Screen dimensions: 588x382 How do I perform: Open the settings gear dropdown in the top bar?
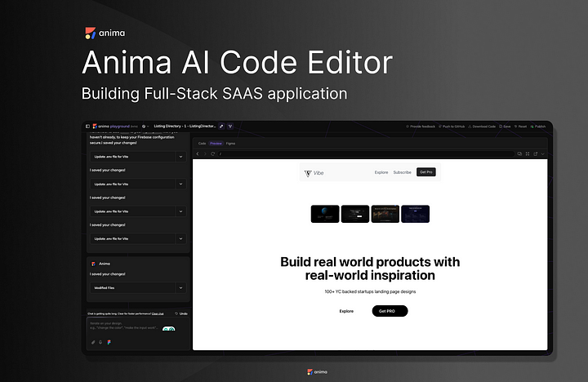(145, 127)
